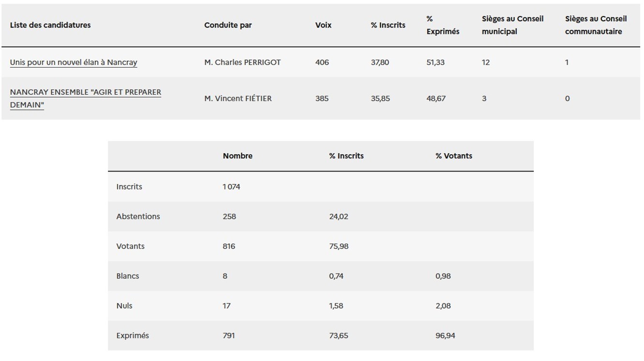Select the "Blancs" row label
644x361 pixels.
tap(128, 276)
